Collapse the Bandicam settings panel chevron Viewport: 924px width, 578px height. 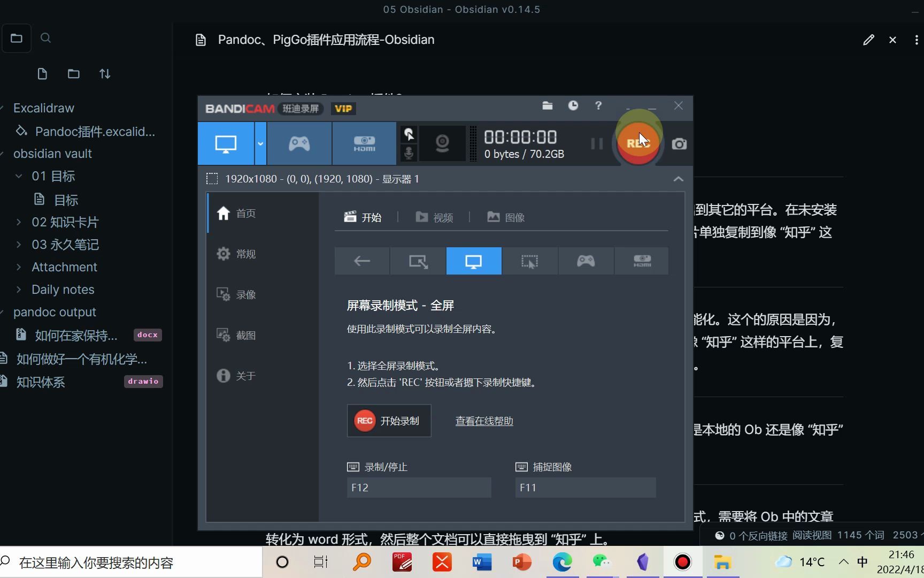(678, 179)
